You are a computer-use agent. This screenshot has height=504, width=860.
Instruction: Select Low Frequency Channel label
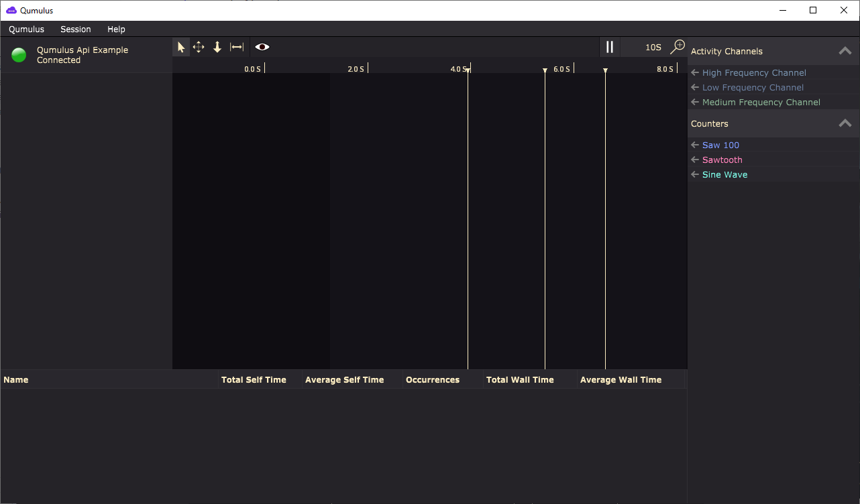pyautogui.click(x=753, y=87)
